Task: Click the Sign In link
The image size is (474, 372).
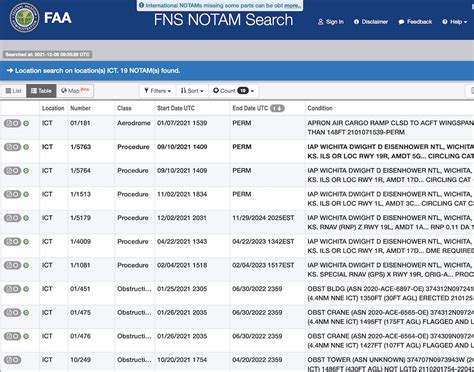Action: 330,22
